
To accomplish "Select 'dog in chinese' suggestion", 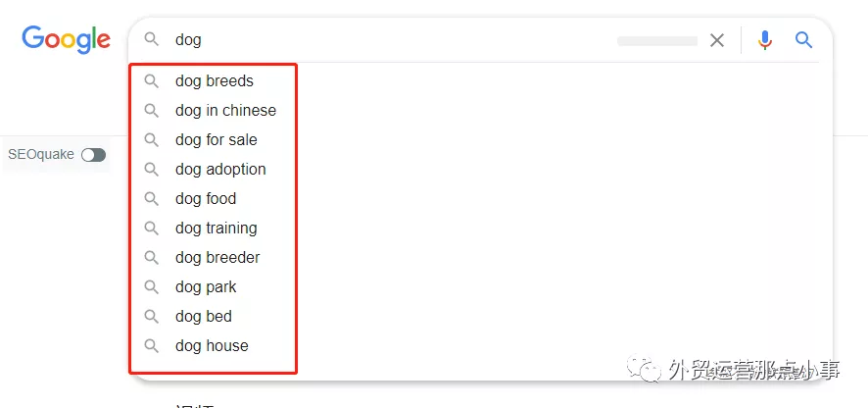I will point(225,111).
